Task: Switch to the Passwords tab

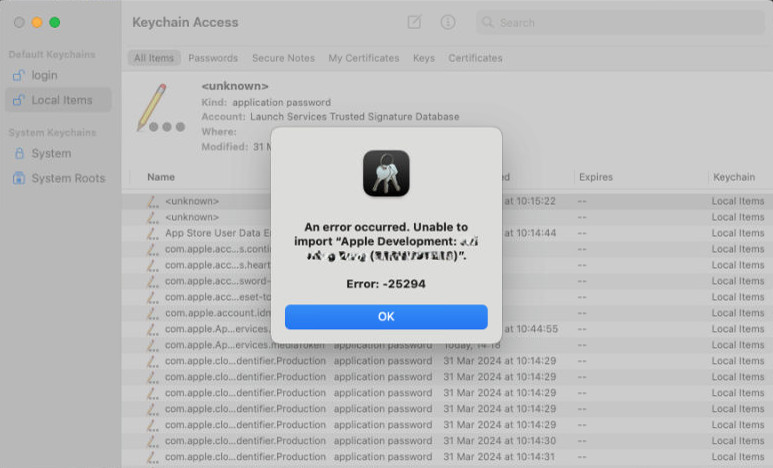Action: coord(213,58)
